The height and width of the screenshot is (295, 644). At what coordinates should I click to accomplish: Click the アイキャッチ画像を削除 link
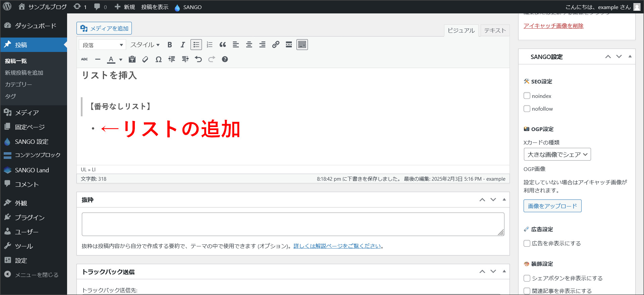[x=553, y=26]
